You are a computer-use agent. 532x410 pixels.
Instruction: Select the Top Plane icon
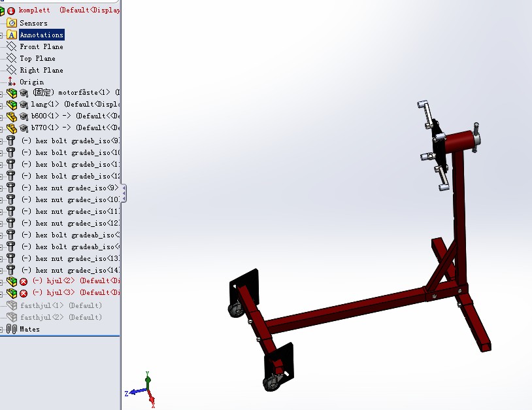pyautogui.click(x=12, y=58)
